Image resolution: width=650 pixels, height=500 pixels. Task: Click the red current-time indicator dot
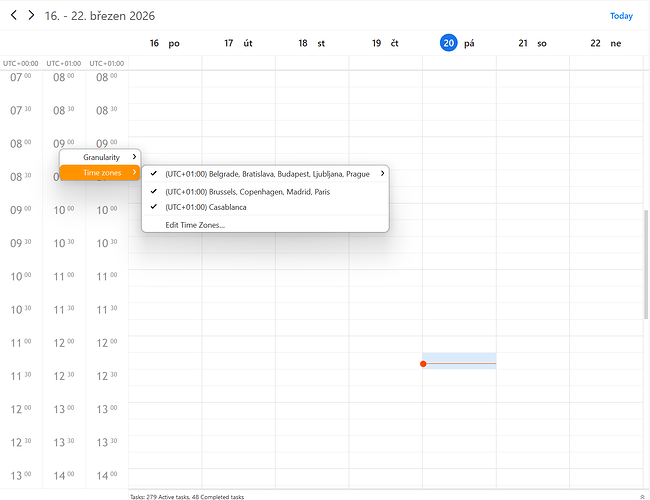point(423,364)
